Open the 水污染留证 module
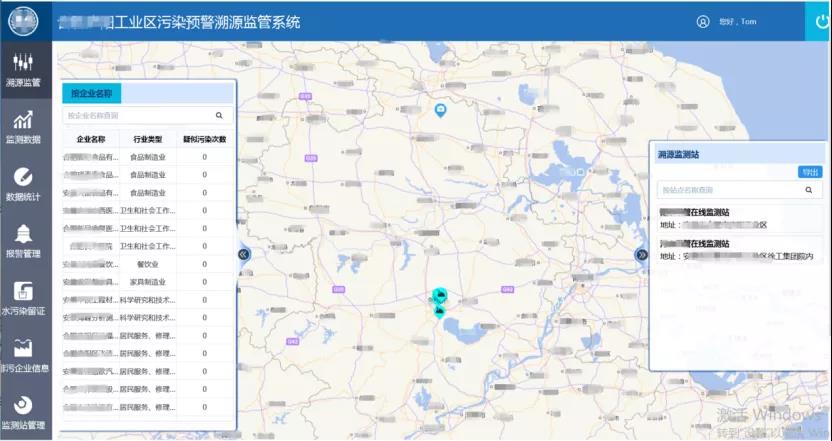Screen dimensions: 832x441 coord(25,298)
